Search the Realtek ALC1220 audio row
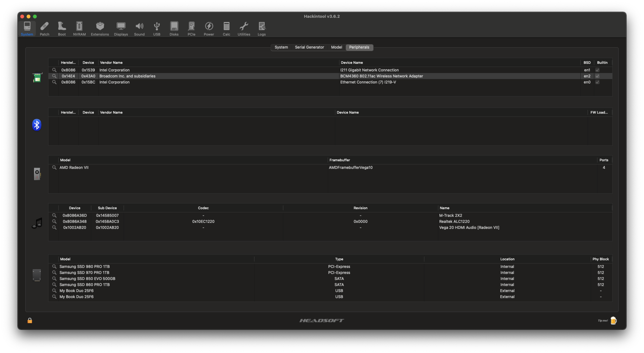Screen dimensions: 644x353 [x=54, y=222]
